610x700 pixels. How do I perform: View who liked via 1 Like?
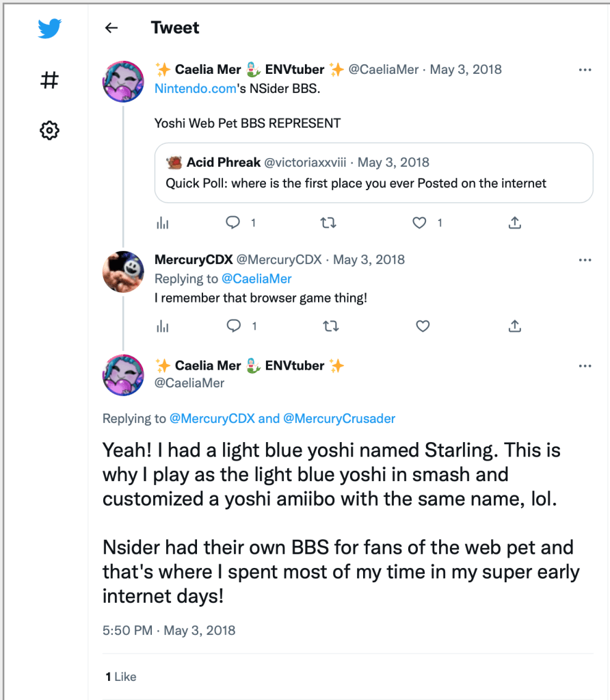(x=121, y=677)
